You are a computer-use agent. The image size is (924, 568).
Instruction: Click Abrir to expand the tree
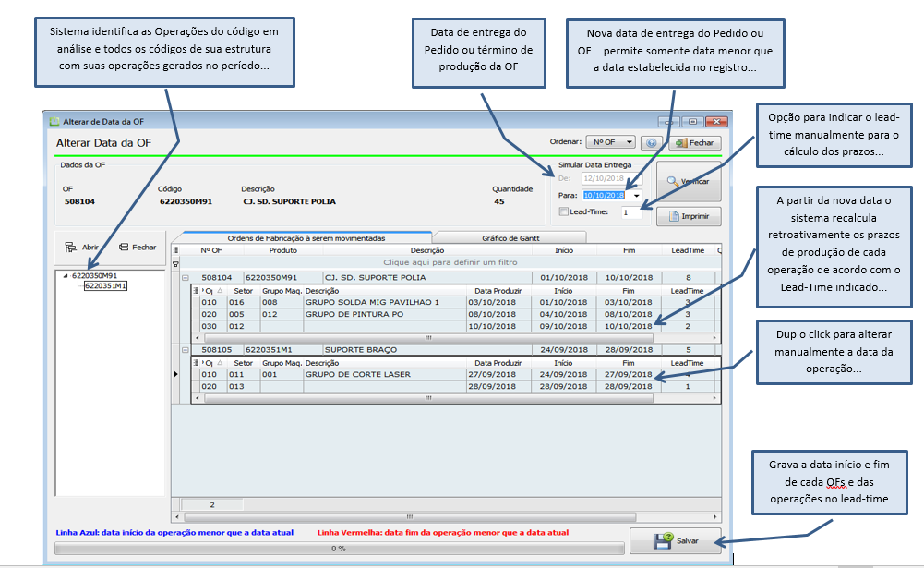click(x=82, y=248)
